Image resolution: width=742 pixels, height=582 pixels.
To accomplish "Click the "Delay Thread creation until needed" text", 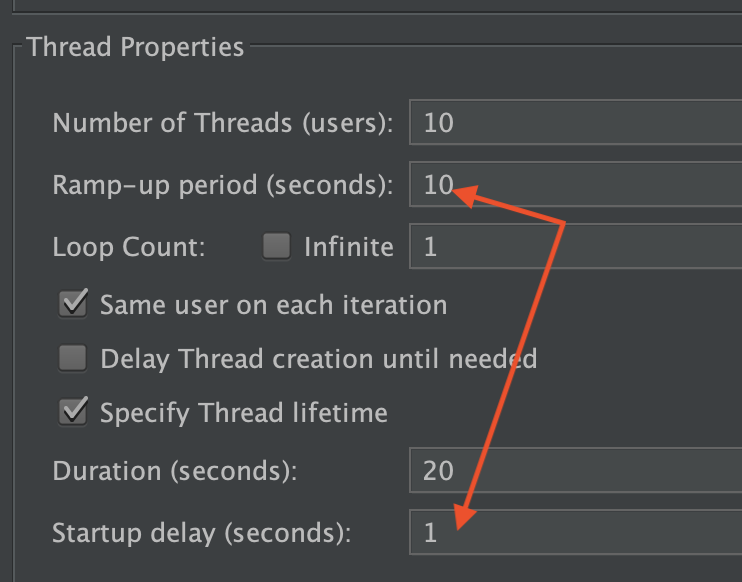I will point(319,358).
